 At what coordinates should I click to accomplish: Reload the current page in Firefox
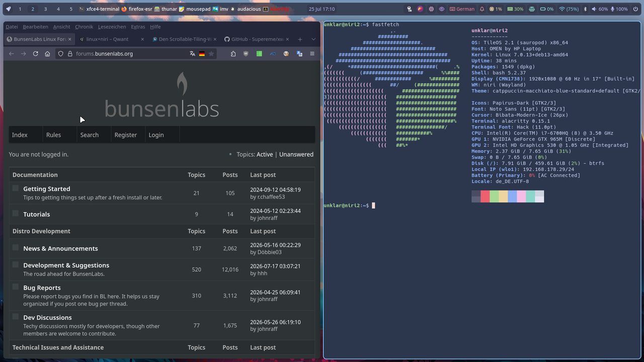[x=35, y=54]
